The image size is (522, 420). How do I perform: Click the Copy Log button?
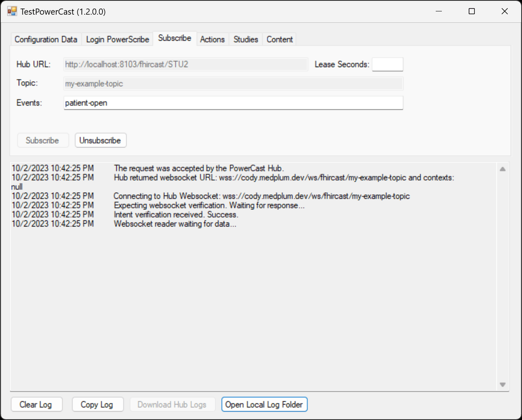[x=97, y=405]
